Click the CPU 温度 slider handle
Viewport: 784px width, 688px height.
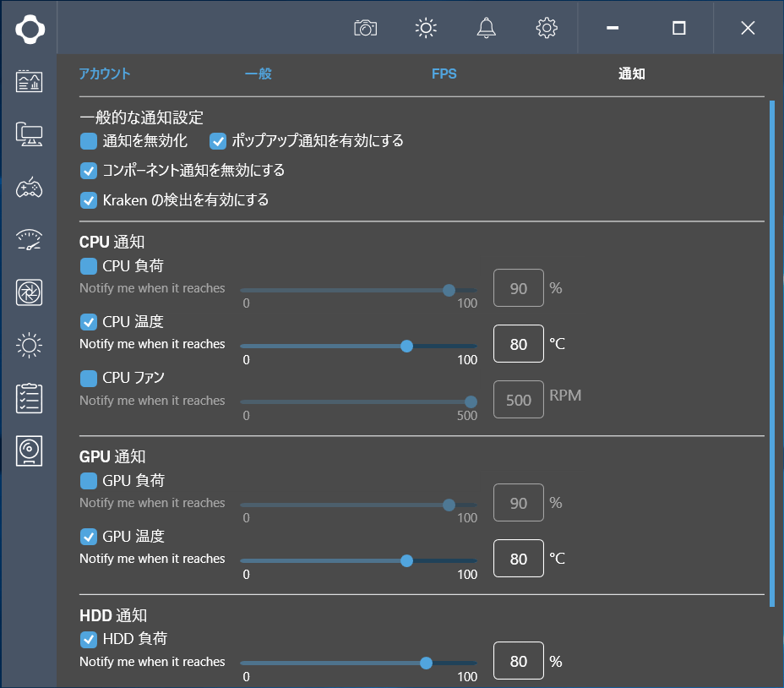coord(406,347)
